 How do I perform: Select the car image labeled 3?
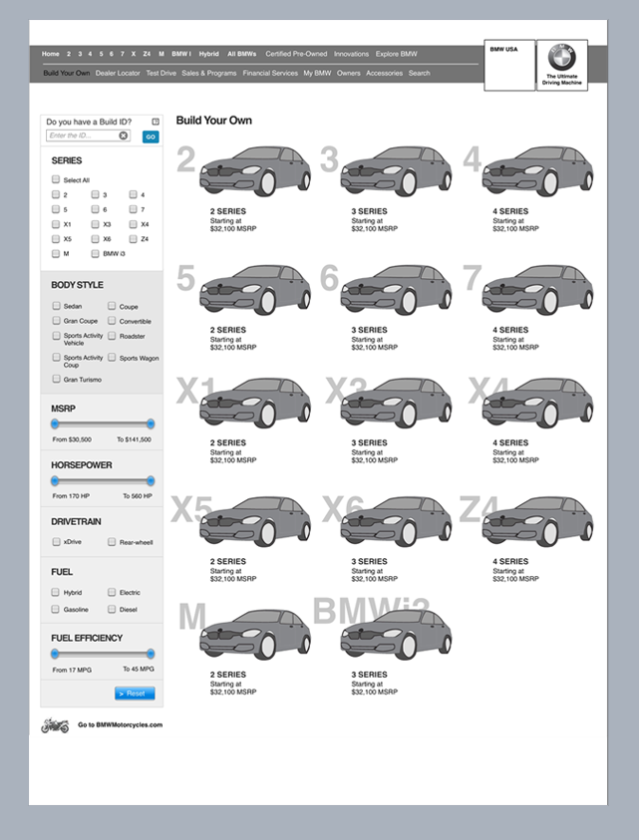click(x=396, y=171)
